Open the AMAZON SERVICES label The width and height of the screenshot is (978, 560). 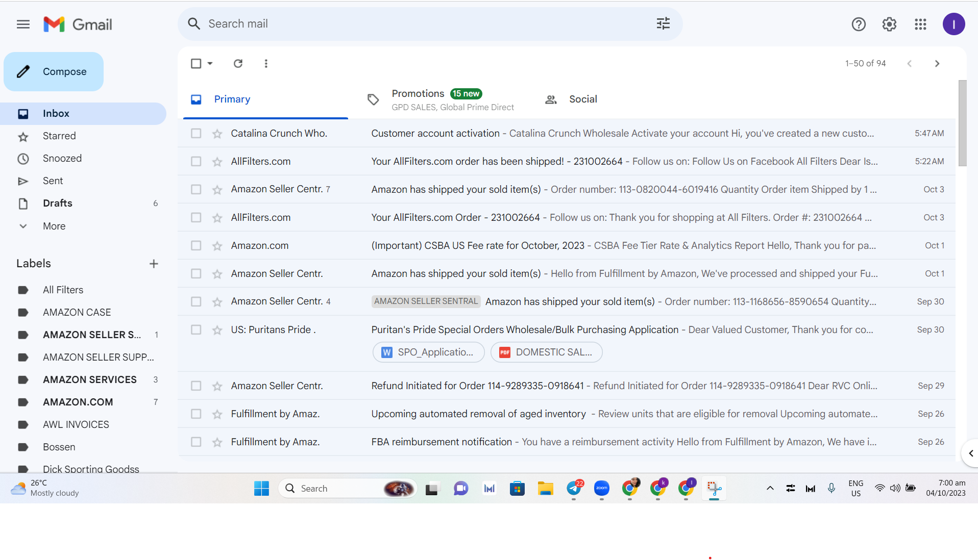click(89, 380)
